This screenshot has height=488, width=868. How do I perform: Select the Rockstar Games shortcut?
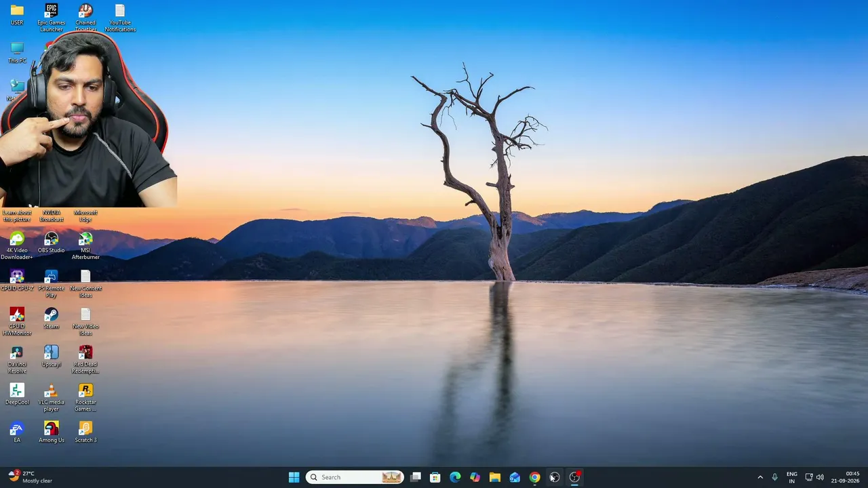[x=85, y=397]
